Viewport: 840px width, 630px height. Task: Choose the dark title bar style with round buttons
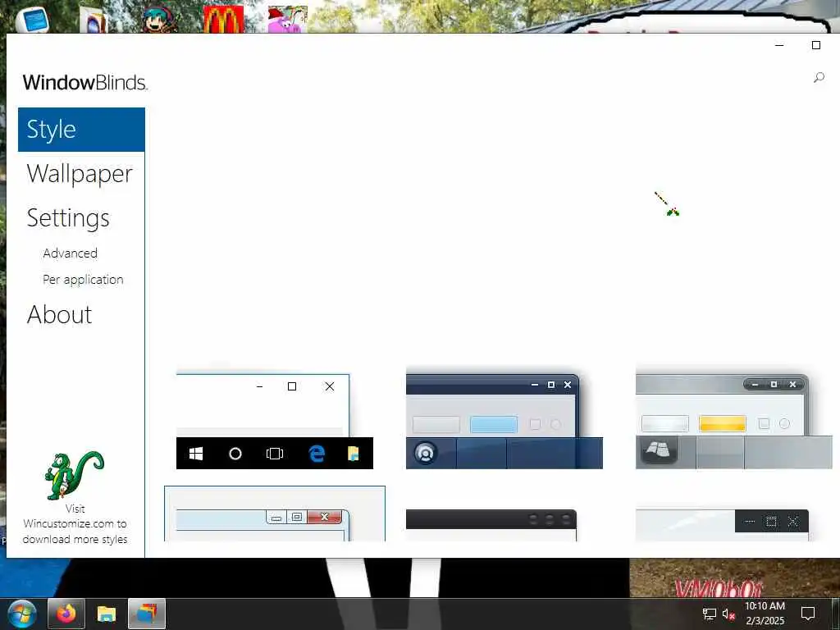[x=491, y=525]
